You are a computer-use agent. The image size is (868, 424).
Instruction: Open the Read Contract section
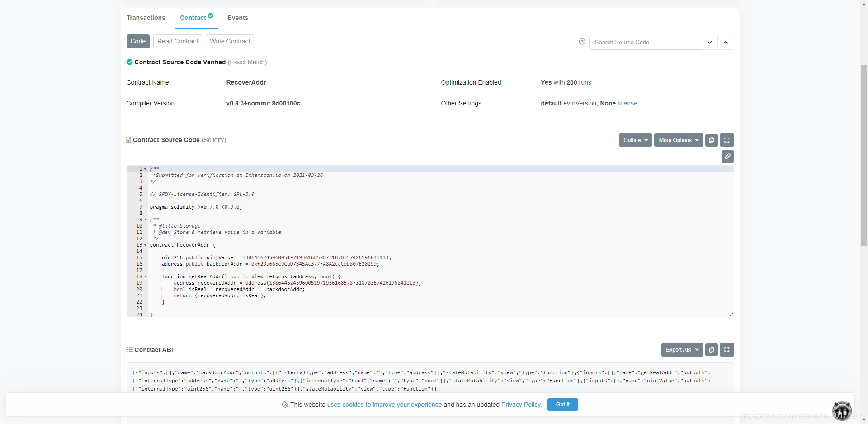tap(178, 41)
